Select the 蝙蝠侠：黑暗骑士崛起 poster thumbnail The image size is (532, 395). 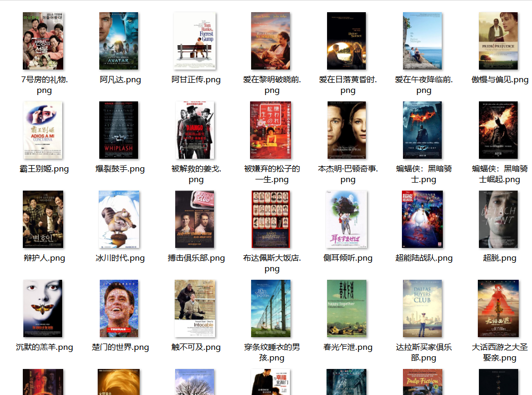point(499,130)
